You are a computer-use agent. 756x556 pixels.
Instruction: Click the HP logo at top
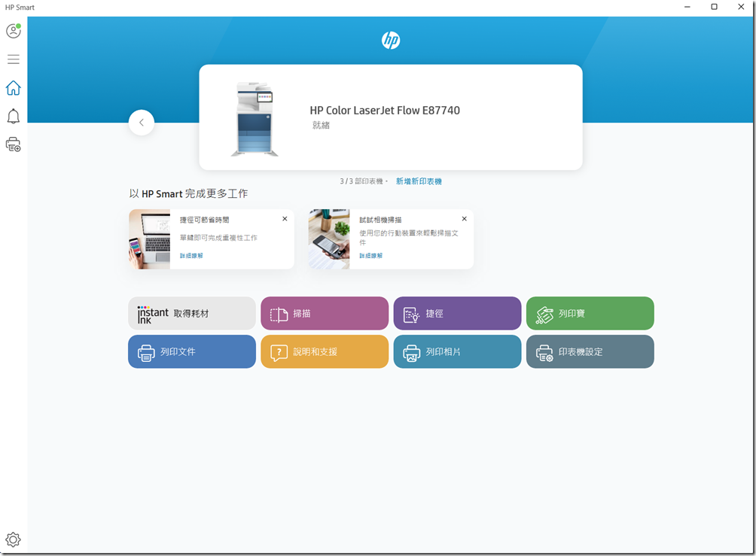pyautogui.click(x=391, y=41)
